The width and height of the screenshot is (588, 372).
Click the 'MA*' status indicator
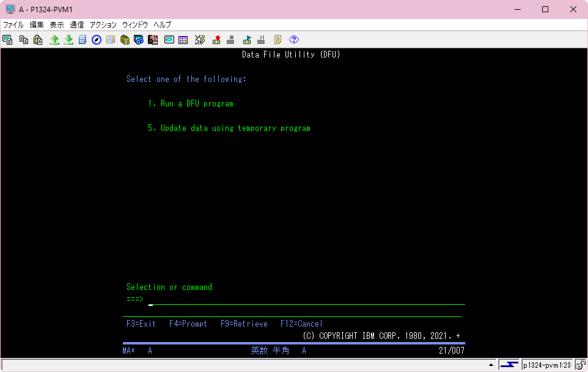coord(128,351)
